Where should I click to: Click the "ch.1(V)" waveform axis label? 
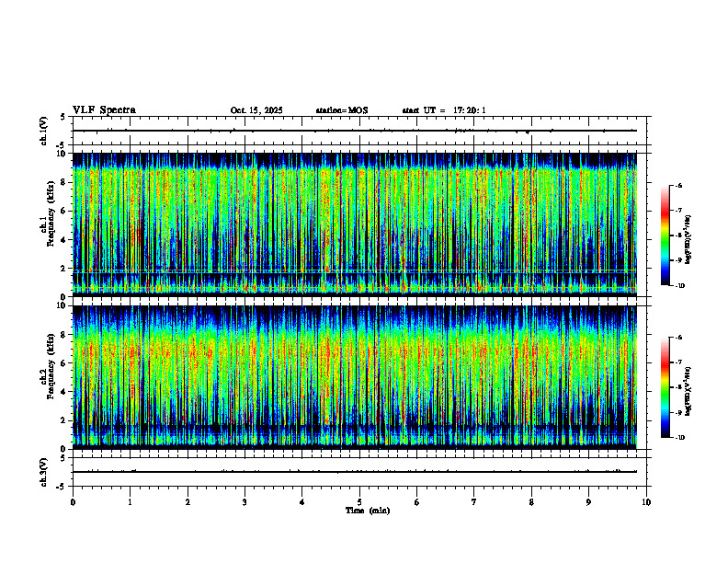[44, 131]
